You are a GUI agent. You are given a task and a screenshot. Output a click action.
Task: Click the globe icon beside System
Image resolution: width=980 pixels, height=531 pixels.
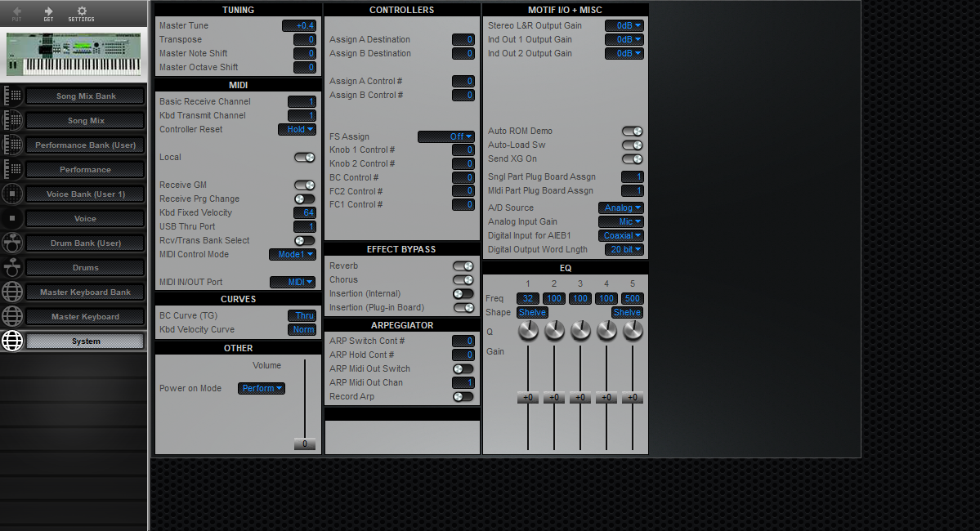[11, 341]
